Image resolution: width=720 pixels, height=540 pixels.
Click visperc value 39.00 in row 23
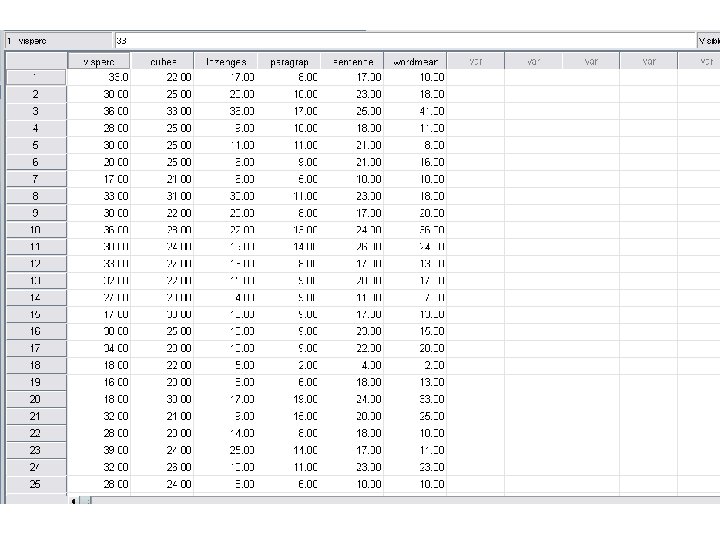click(99, 450)
